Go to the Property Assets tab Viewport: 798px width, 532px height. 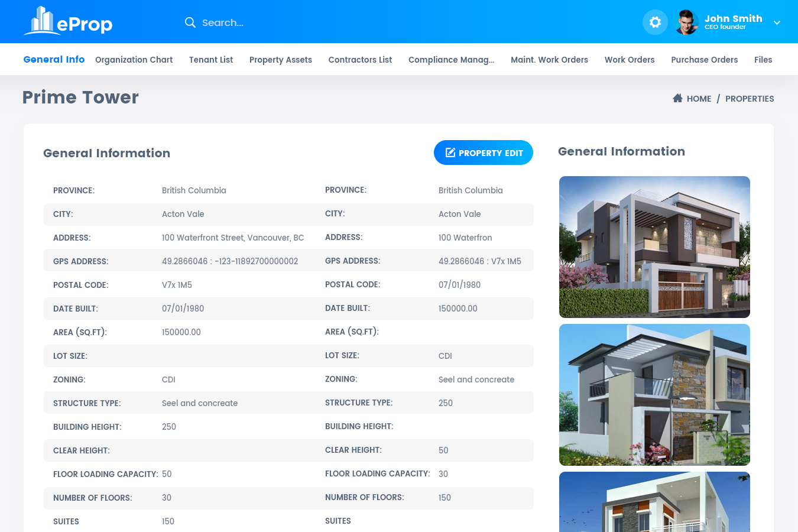click(x=281, y=60)
